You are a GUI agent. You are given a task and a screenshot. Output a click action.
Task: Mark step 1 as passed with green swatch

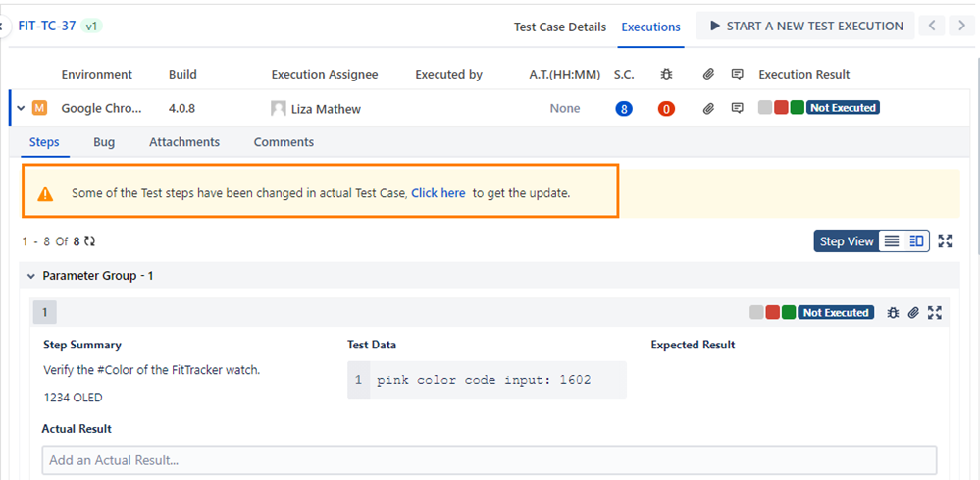(789, 312)
